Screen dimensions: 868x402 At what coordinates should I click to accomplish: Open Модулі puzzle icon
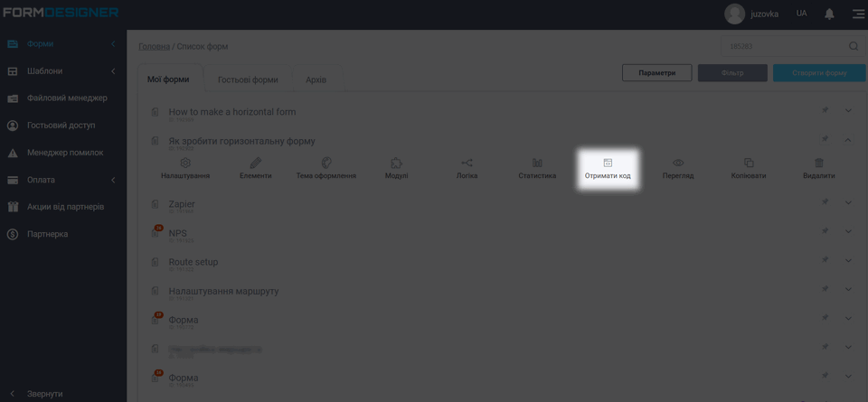(396, 164)
